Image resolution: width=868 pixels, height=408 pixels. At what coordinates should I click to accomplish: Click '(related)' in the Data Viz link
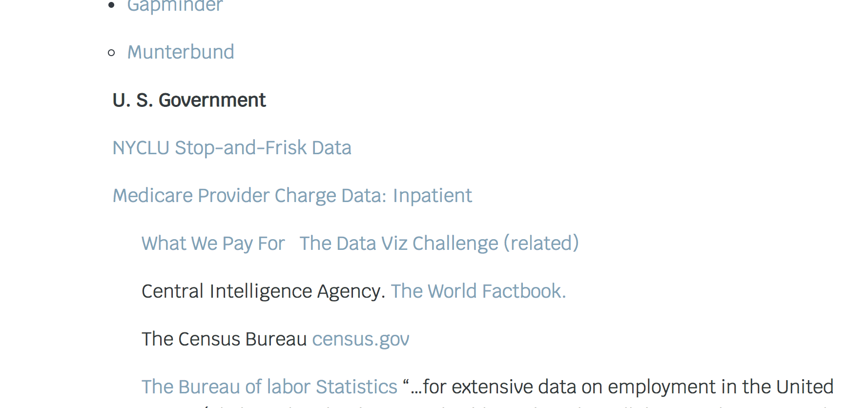pyautogui.click(x=541, y=244)
